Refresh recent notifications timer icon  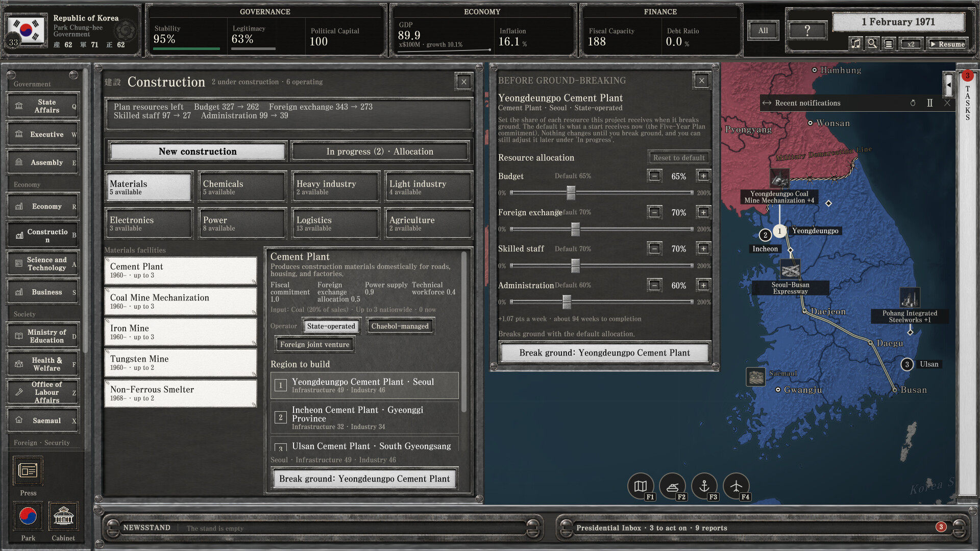[913, 103]
